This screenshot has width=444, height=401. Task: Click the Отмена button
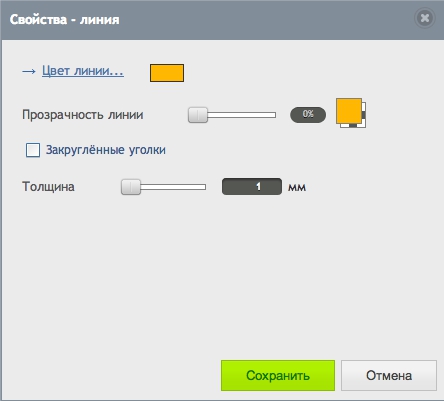pos(389,375)
